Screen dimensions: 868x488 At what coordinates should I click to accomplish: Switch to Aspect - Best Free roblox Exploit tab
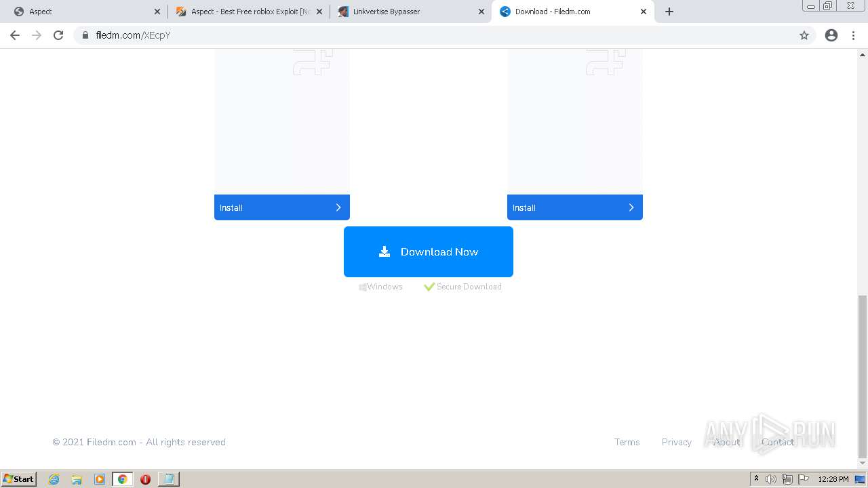(249, 12)
